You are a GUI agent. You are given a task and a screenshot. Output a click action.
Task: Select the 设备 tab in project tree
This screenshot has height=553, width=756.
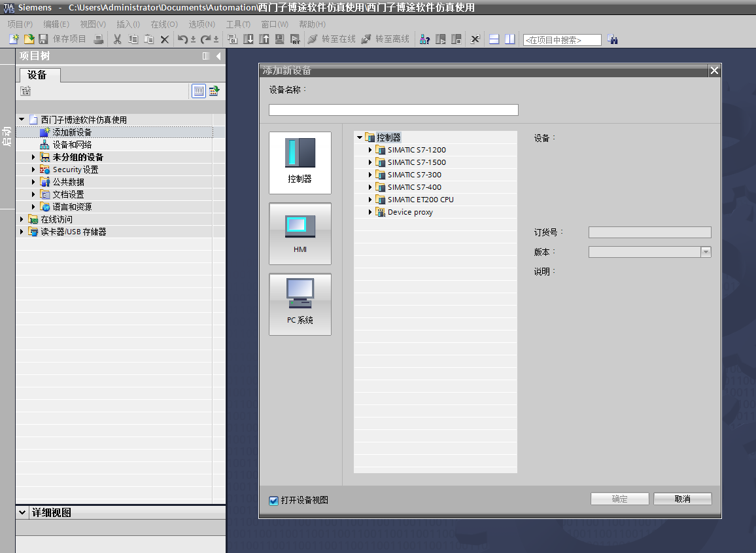(40, 75)
